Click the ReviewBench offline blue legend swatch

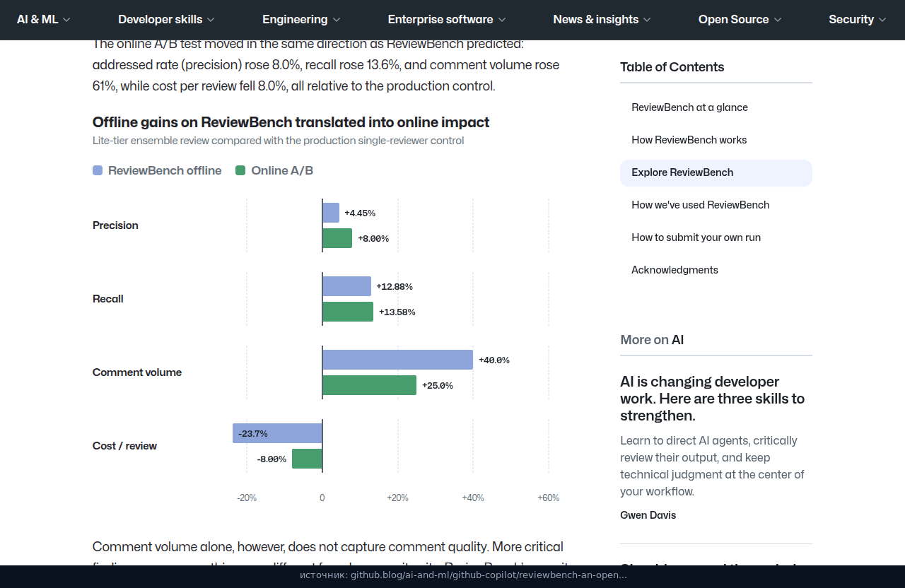[98, 170]
